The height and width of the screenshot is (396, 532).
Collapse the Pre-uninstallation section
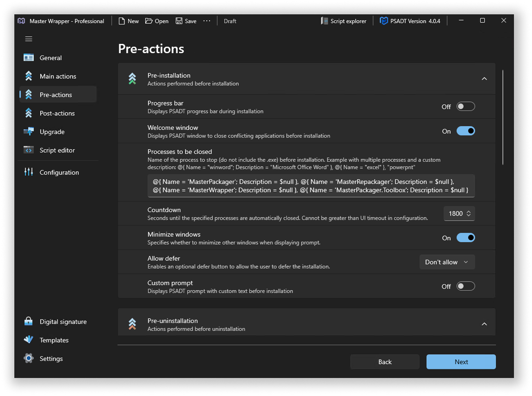point(484,324)
